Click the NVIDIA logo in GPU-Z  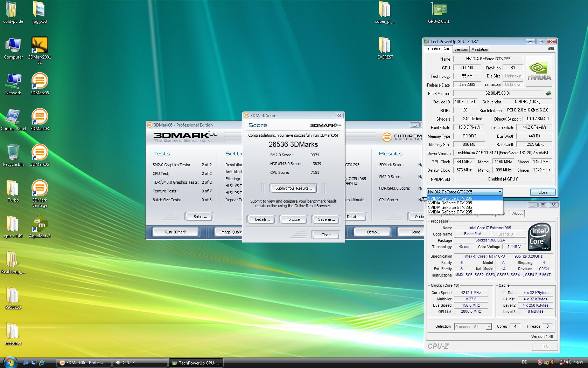click(539, 71)
